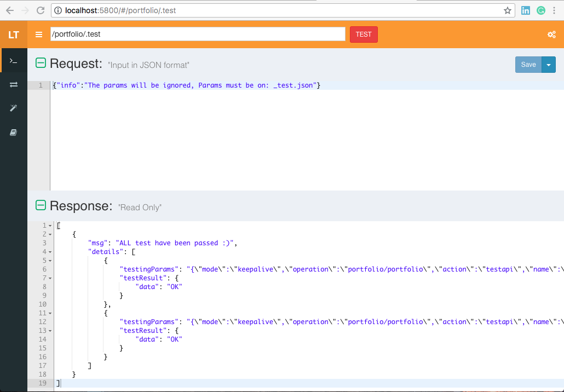Click the "details" key in response

(x=106, y=252)
